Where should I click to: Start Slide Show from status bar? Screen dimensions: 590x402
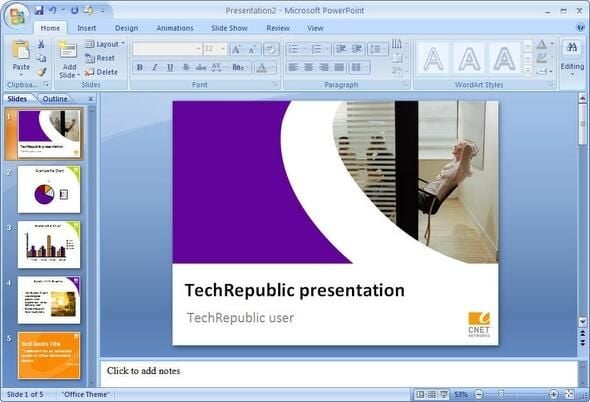(x=444, y=394)
